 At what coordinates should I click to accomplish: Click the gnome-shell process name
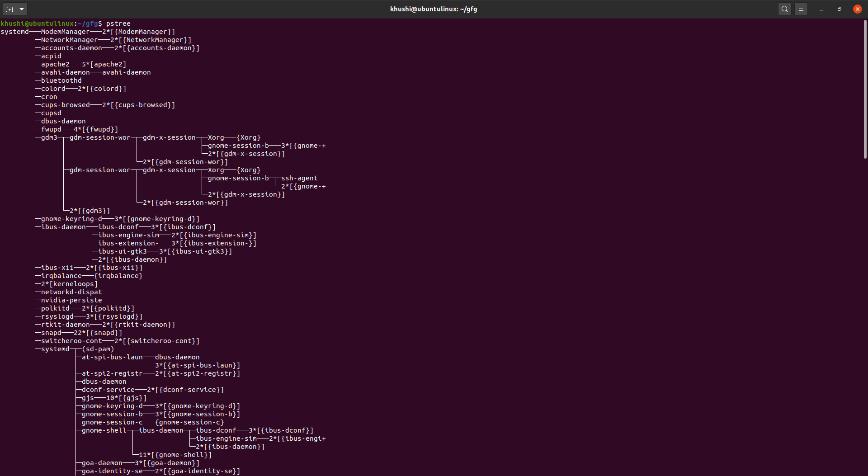(x=103, y=430)
